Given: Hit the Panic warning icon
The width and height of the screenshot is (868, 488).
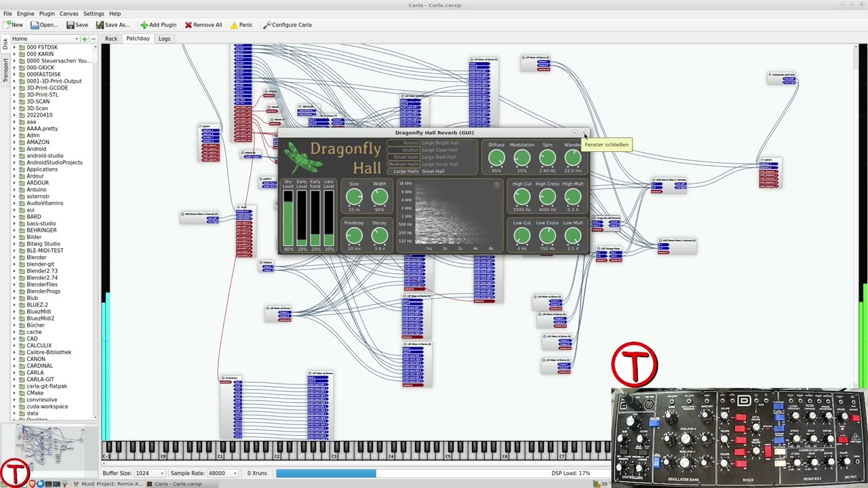Looking at the screenshot, I should 234,25.
